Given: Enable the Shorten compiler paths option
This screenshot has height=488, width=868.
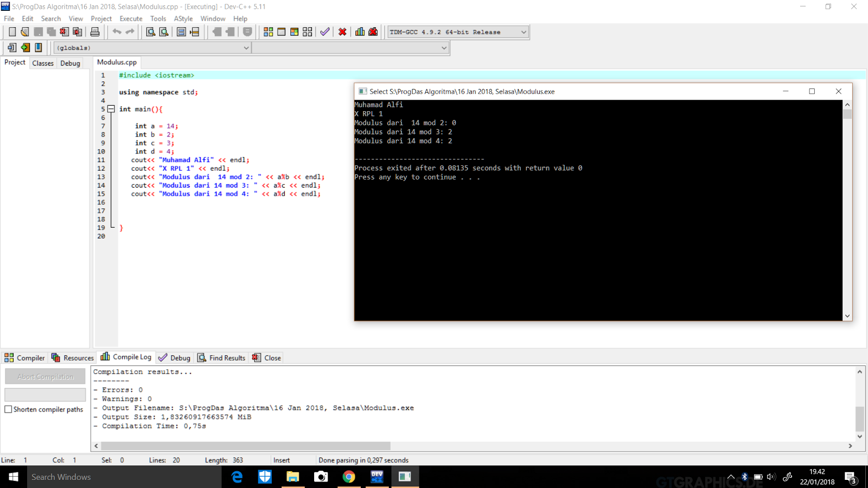Looking at the screenshot, I should [8, 409].
